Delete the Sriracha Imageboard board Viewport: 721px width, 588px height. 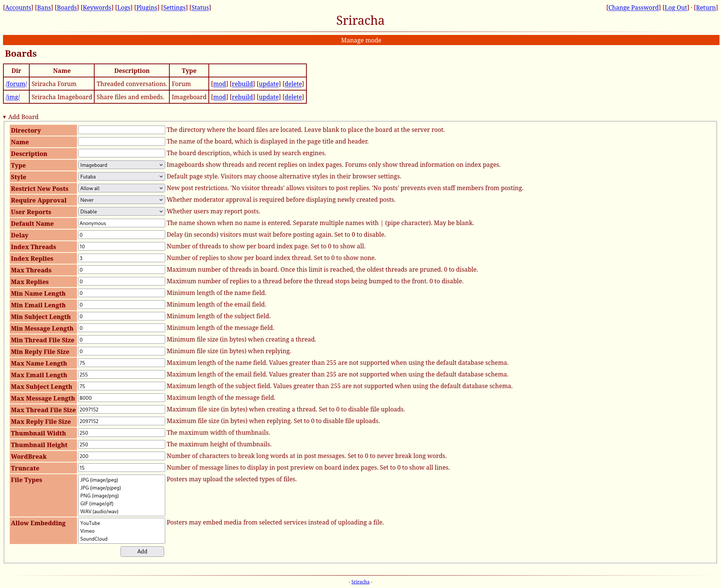click(x=293, y=97)
